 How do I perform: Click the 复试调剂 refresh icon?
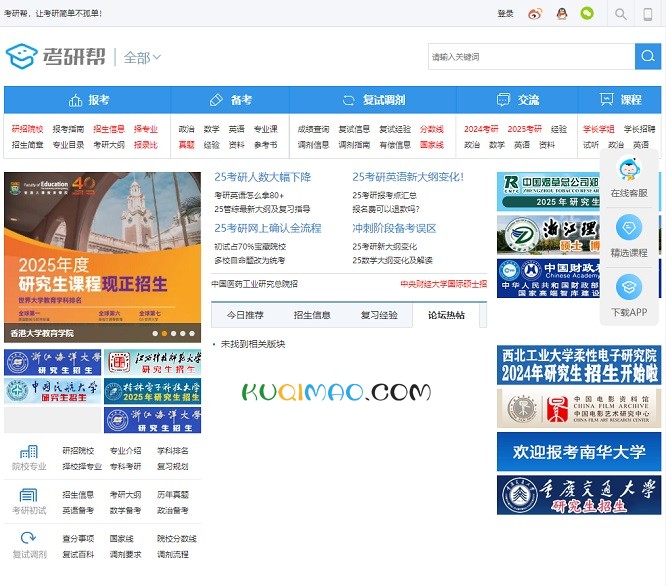click(28, 539)
